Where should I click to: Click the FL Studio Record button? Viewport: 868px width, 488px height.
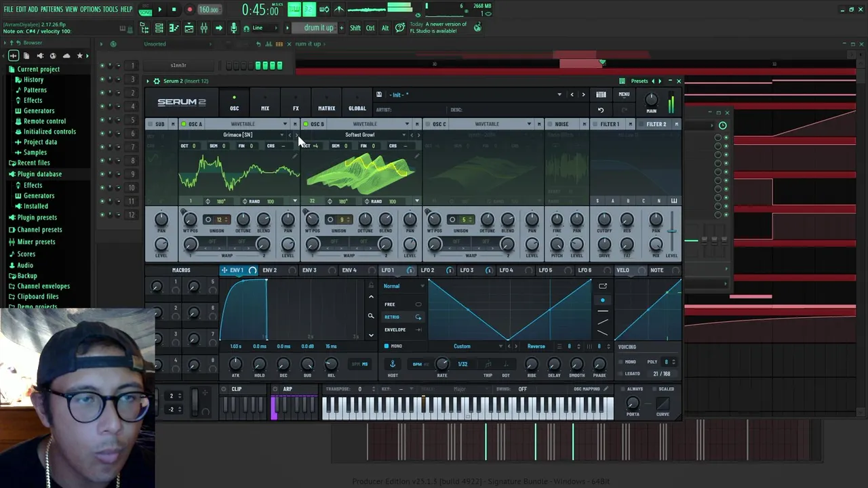point(189,9)
